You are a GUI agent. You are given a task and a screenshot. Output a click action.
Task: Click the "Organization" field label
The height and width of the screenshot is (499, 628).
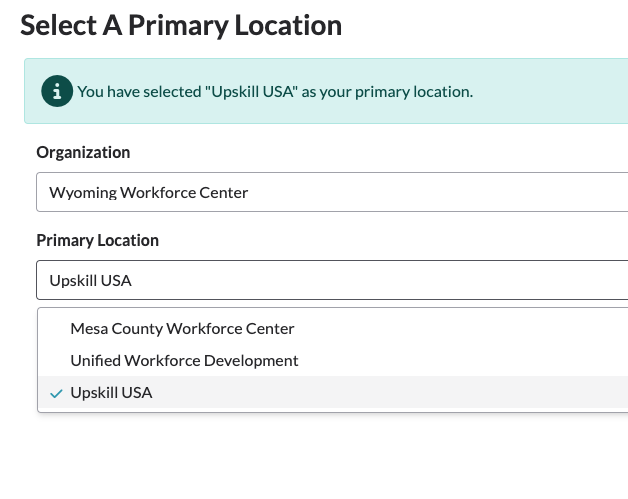pos(83,152)
